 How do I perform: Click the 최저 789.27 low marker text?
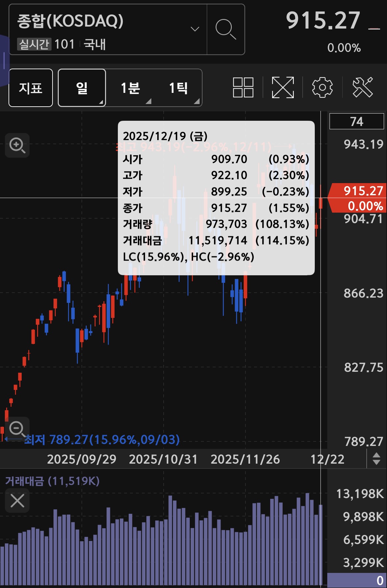[102, 439]
